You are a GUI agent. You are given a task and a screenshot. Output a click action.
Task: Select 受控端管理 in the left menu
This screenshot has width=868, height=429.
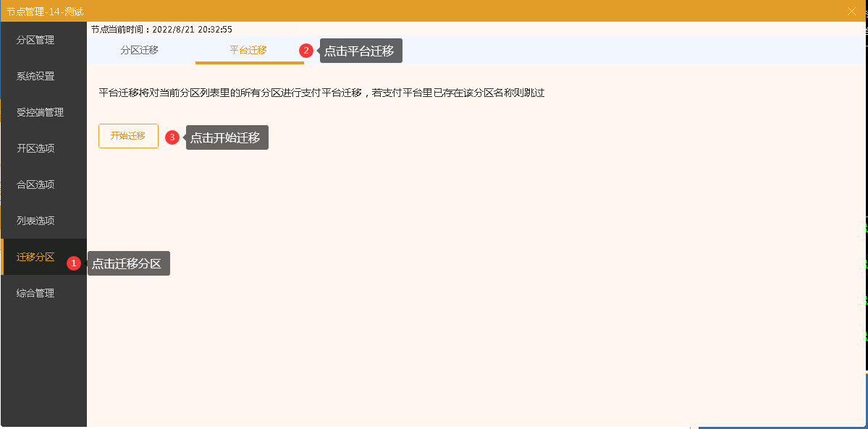coord(40,112)
